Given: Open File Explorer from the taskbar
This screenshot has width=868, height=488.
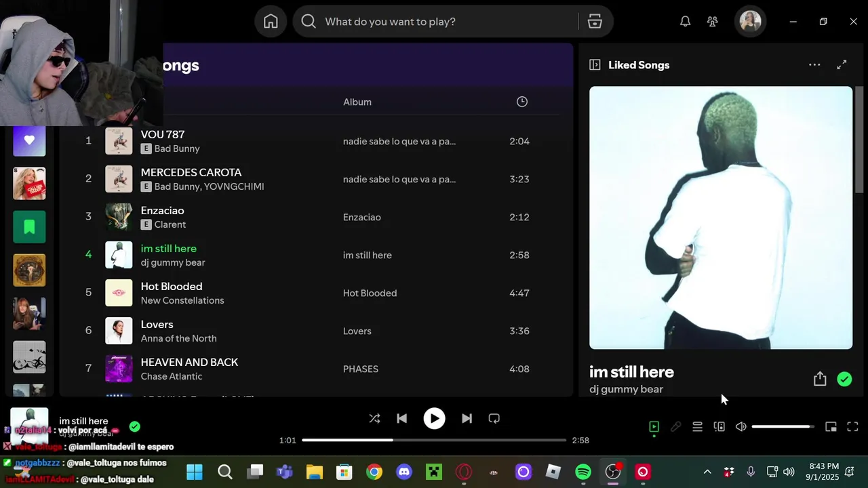Looking at the screenshot, I should pos(315,472).
